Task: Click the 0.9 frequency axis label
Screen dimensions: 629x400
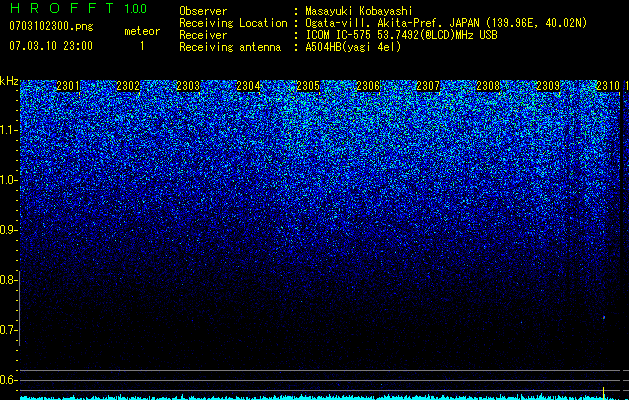Action: point(8,230)
